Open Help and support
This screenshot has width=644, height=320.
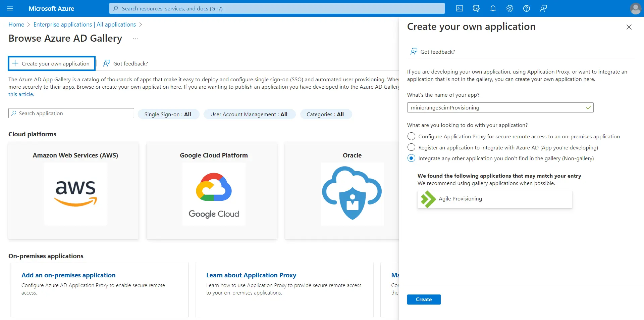pyautogui.click(x=527, y=8)
